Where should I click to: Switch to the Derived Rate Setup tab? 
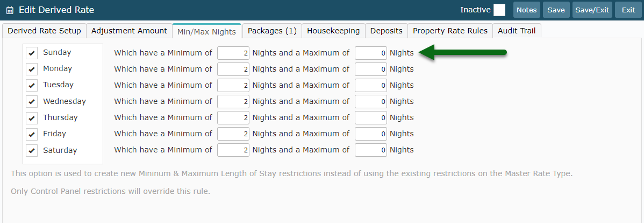click(45, 31)
